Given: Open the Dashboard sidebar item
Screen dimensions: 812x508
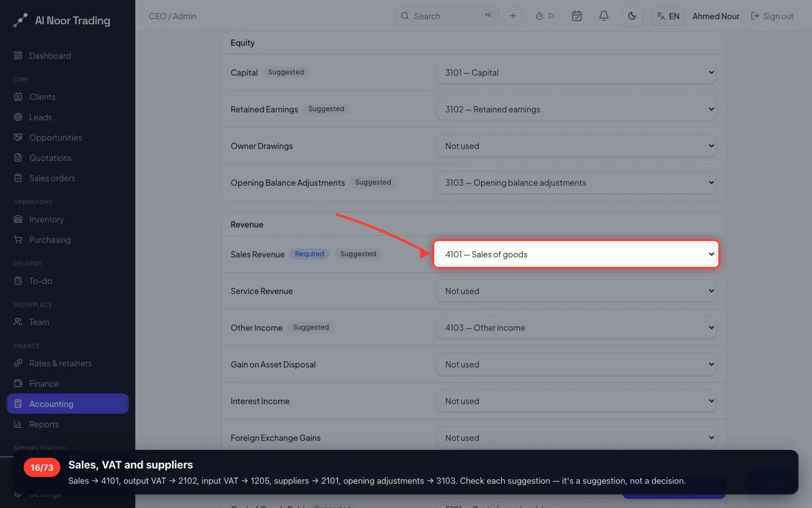Looking at the screenshot, I should coord(68,55).
